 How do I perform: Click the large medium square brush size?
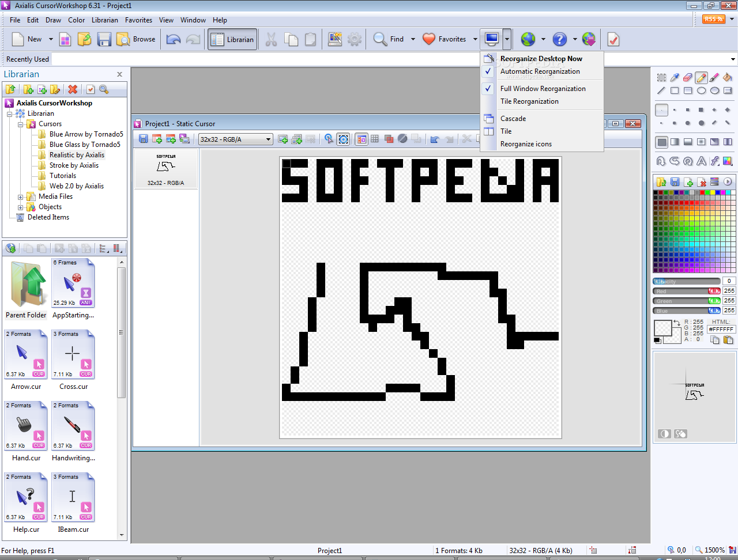pos(701,109)
